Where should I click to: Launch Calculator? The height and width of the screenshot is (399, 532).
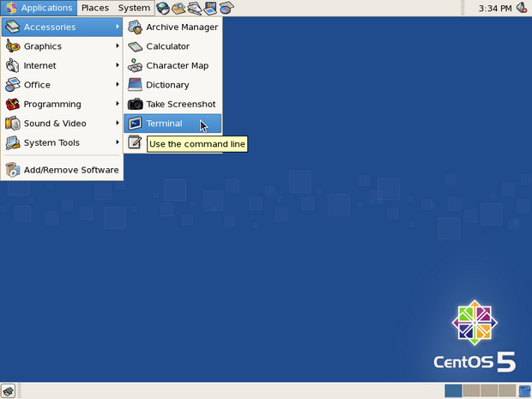click(172, 46)
